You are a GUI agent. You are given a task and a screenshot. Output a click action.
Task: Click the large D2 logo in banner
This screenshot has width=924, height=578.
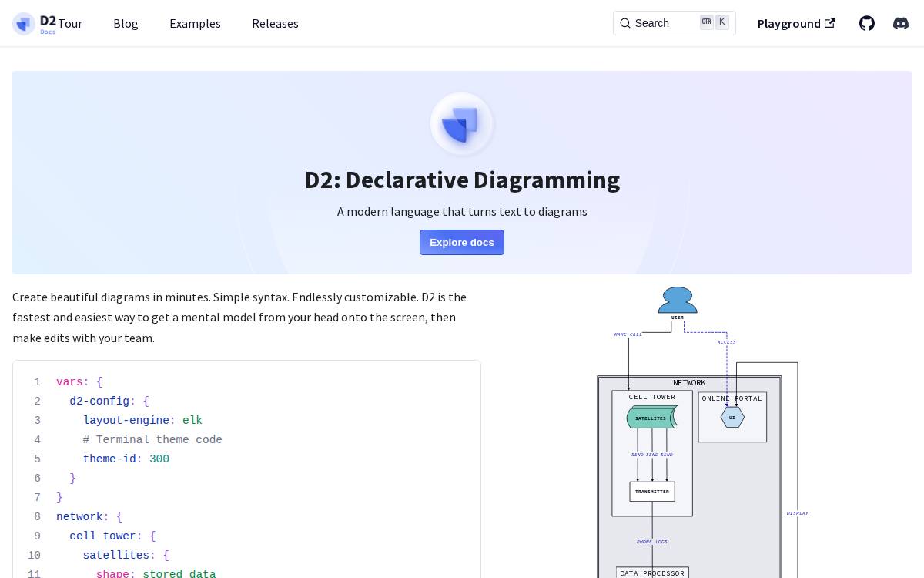(x=462, y=124)
